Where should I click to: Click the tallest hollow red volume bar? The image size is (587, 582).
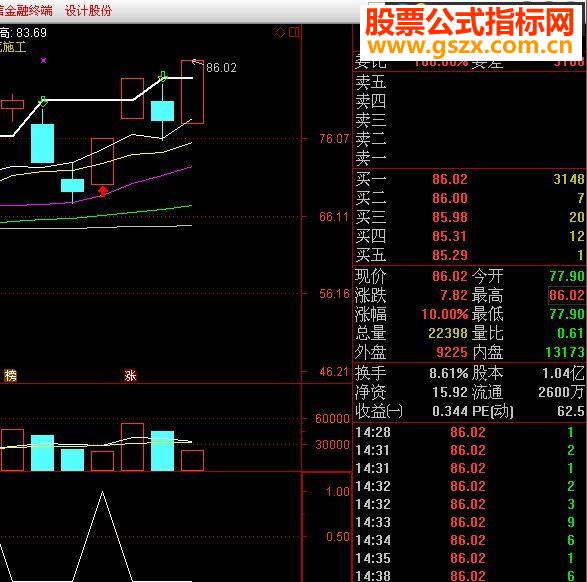[133, 447]
